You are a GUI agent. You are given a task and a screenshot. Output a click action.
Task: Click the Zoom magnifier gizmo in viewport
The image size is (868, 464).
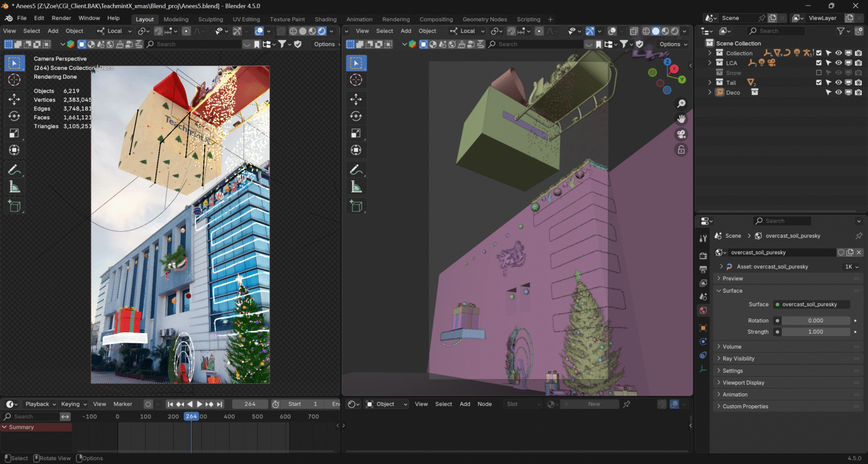click(x=682, y=103)
